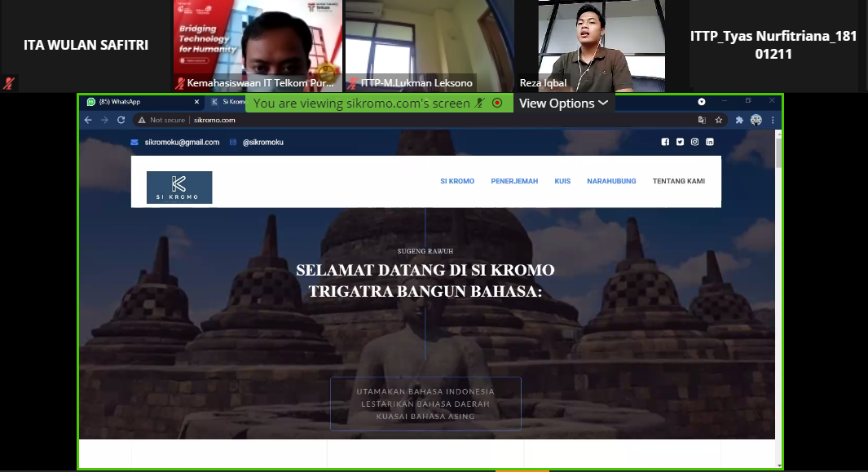This screenshot has height=472, width=868.
Task: Open the Instagram icon beside the LinkedIn icon
Action: coord(694,142)
